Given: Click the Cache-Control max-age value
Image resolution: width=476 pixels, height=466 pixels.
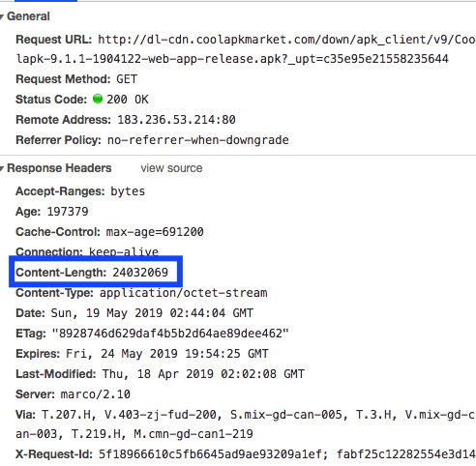Looking at the screenshot, I should coord(155,232).
